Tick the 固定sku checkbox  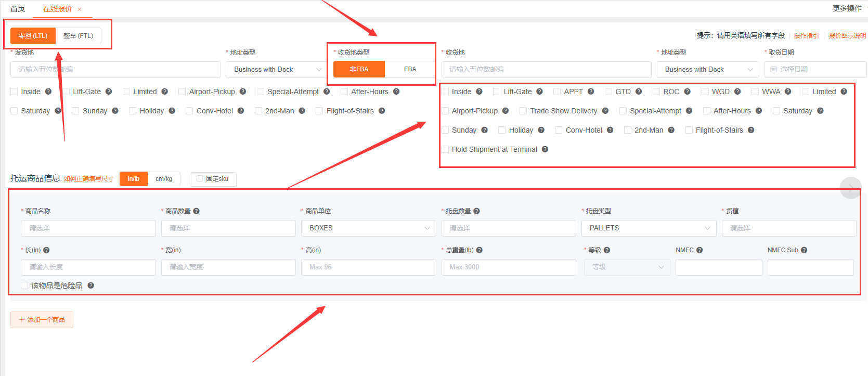tap(200, 179)
